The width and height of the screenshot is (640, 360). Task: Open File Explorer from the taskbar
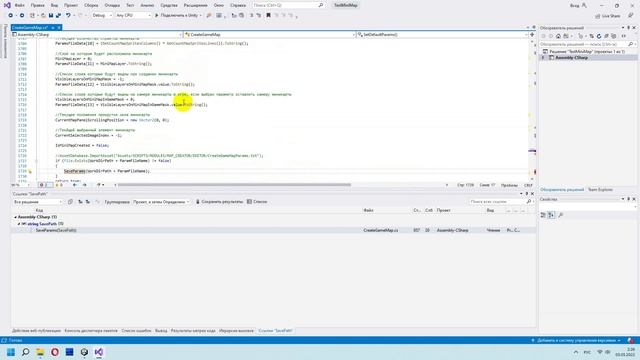[x=40, y=352]
